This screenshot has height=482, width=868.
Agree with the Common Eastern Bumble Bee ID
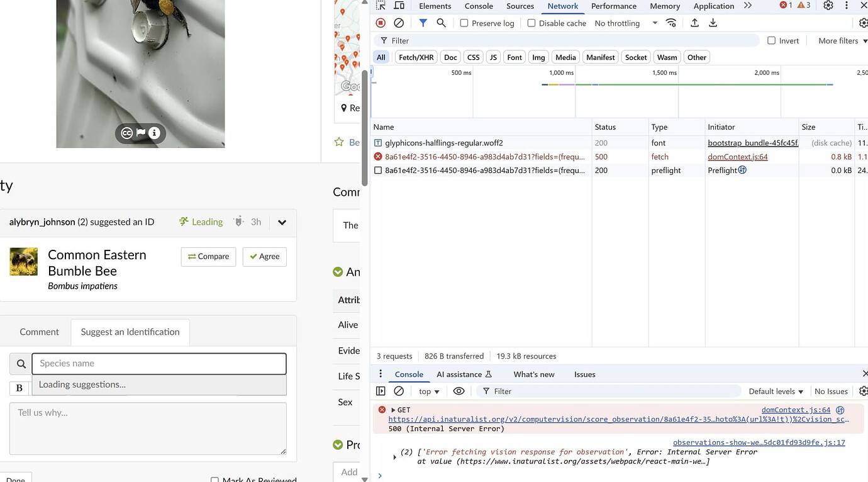[264, 257]
